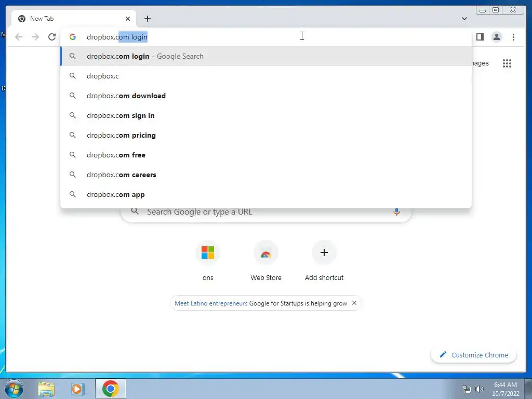Click the Back navigation arrow
Image resolution: width=532 pixels, height=399 pixels.
[19, 37]
